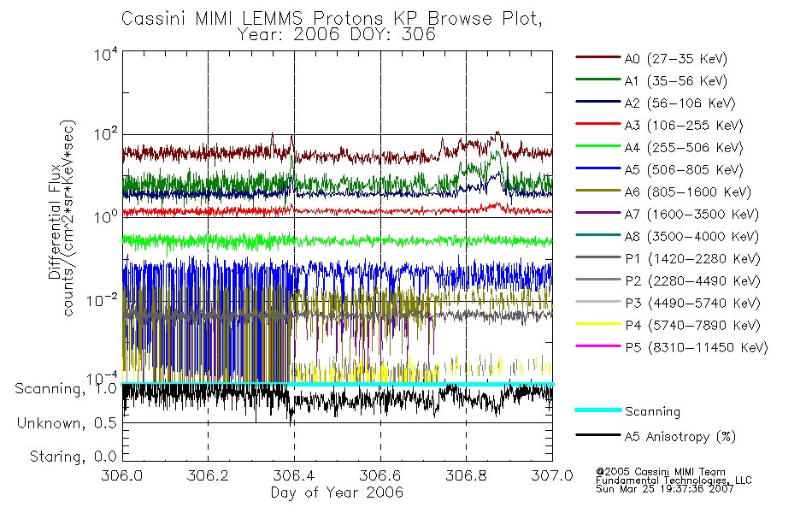Click the Differential Flux y-axis title
812x513 pixels.
55,222
